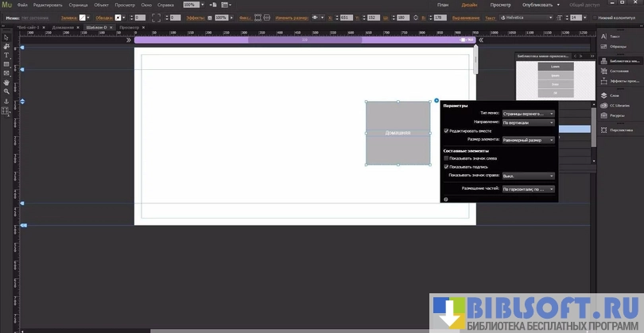The image size is (644, 333).
Task: Switch to the Домашняя document tab
Action: pos(64,27)
